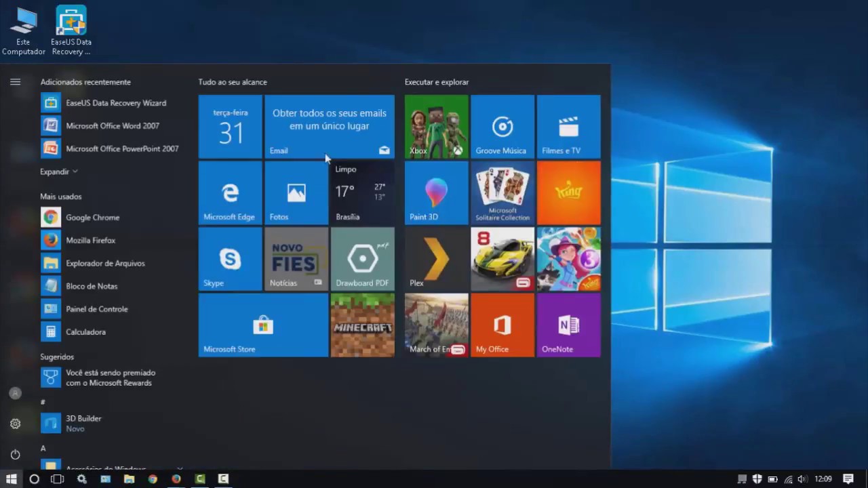
Task: Open the volume speaker tray icon
Action: pos(803,479)
